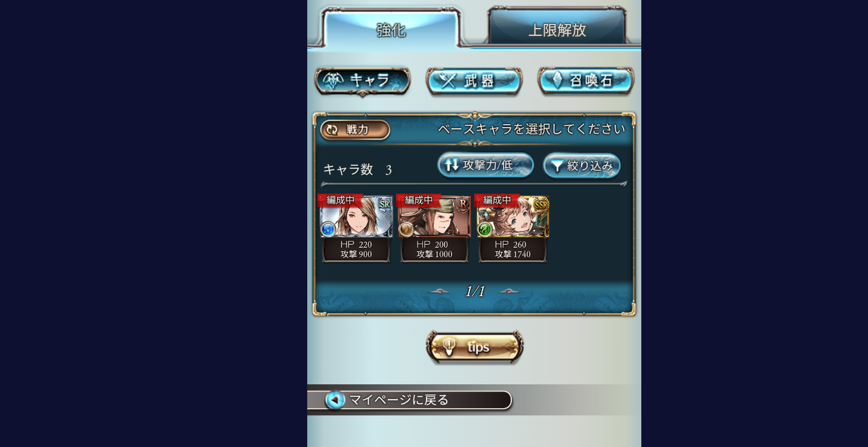This screenshot has height=447, width=868.
Task: Click the green wind element icon
Action: tap(484, 229)
